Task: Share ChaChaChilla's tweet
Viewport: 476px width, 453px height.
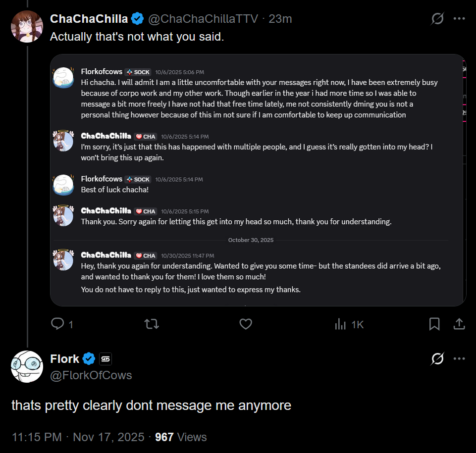Action: [459, 324]
